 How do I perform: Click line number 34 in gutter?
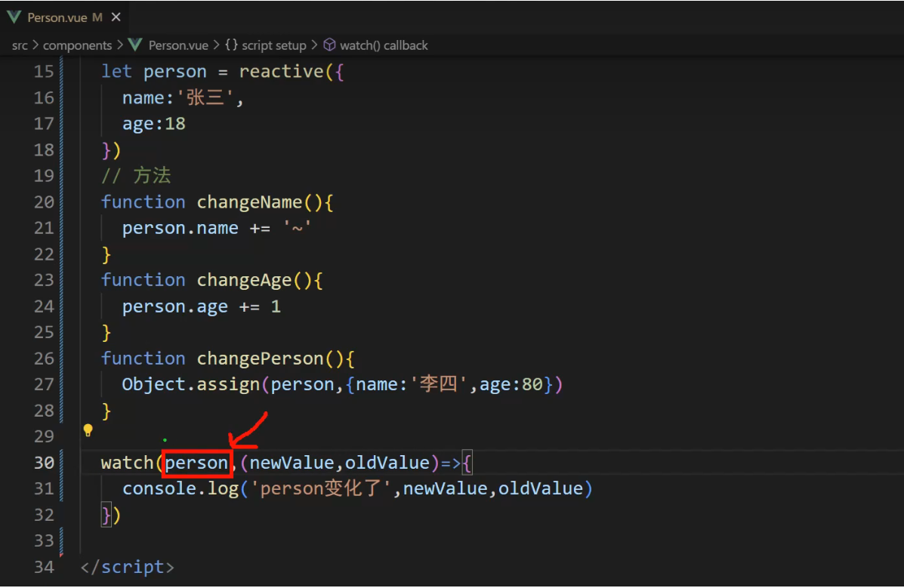(x=44, y=568)
